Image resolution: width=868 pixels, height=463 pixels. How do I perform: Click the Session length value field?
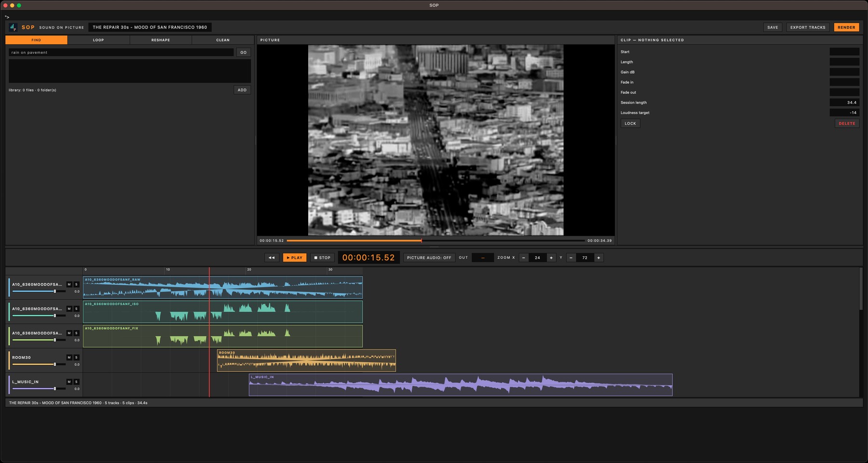[844, 103]
